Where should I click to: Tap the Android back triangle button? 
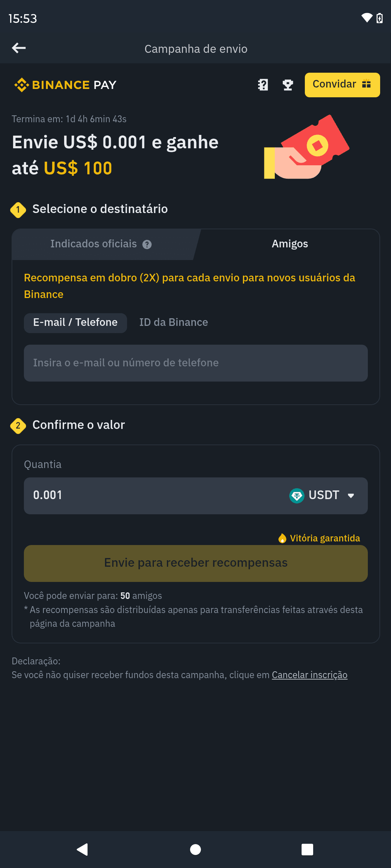pyautogui.click(x=83, y=850)
